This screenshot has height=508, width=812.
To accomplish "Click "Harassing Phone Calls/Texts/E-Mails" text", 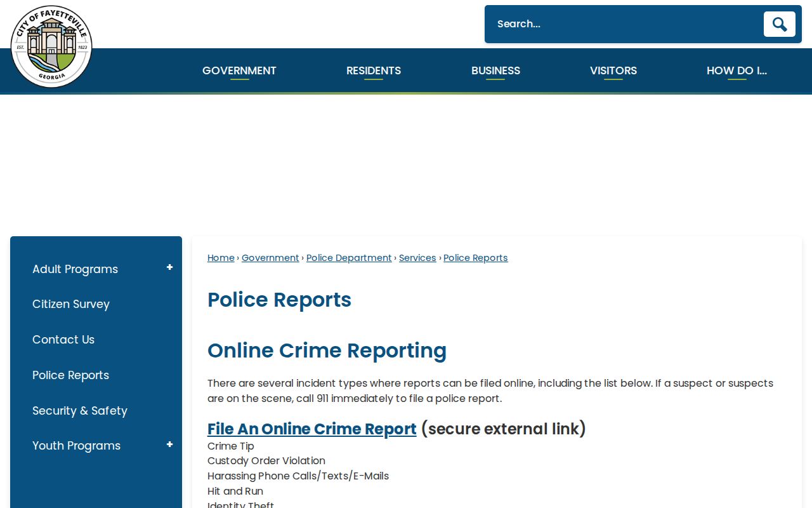I will click(x=298, y=476).
